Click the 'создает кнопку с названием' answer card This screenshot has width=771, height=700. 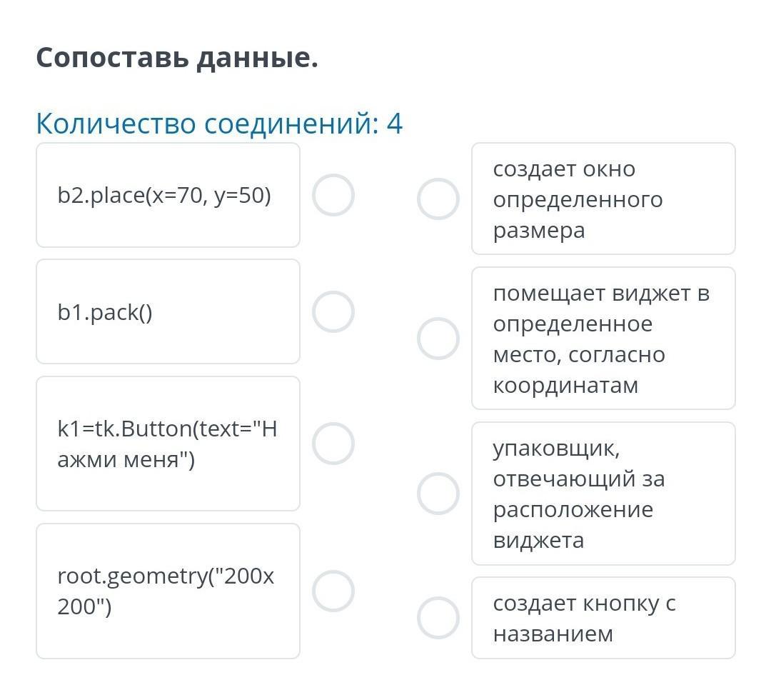pyautogui.click(x=603, y=618)
